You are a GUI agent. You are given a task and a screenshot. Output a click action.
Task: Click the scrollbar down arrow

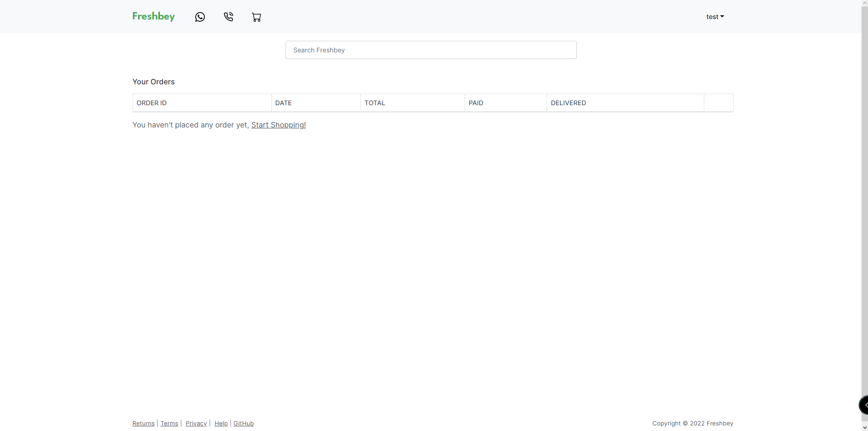pos(865,427)
